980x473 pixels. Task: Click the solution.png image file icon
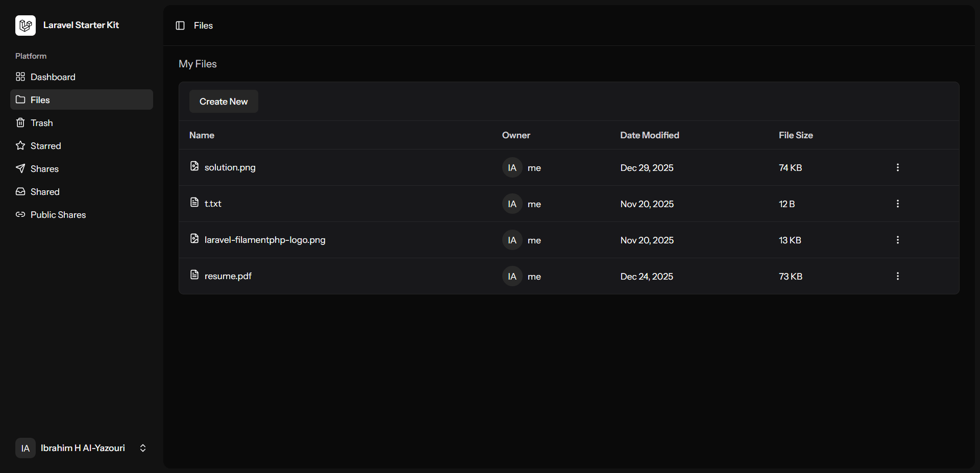[x=194, y=166]
